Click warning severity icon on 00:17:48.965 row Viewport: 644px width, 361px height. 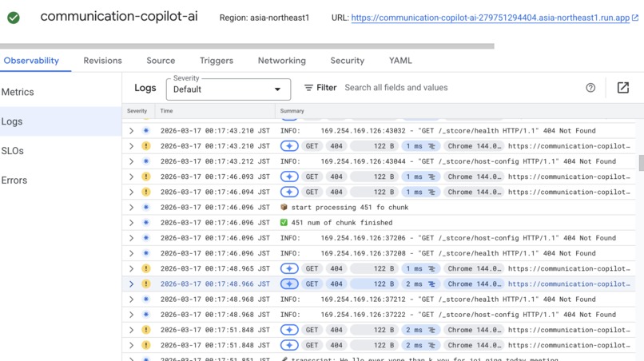pos(145,268)
